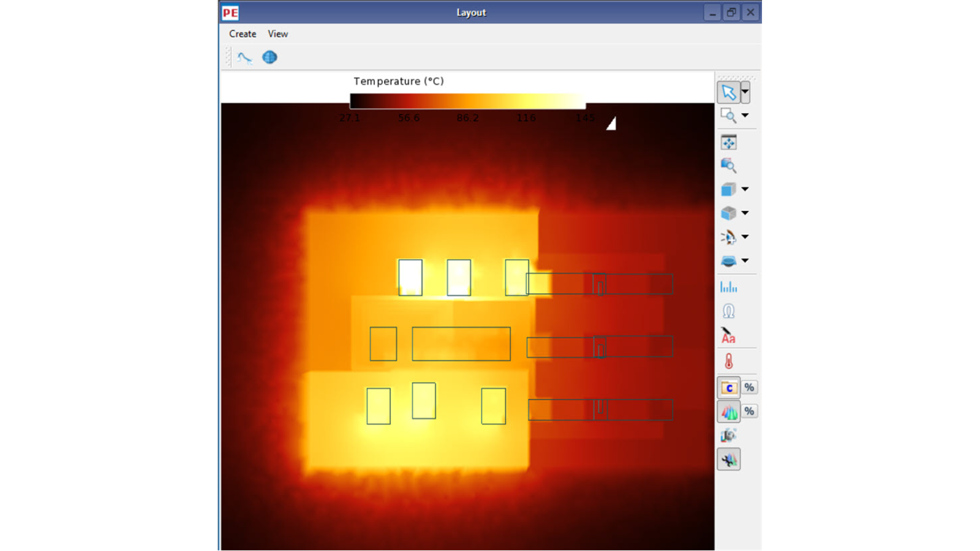This screenshot has width=980, height=551.
Task: Click the fit-to-view icon with four arrows
Action: pyautogui.click(x=728, y=143)
